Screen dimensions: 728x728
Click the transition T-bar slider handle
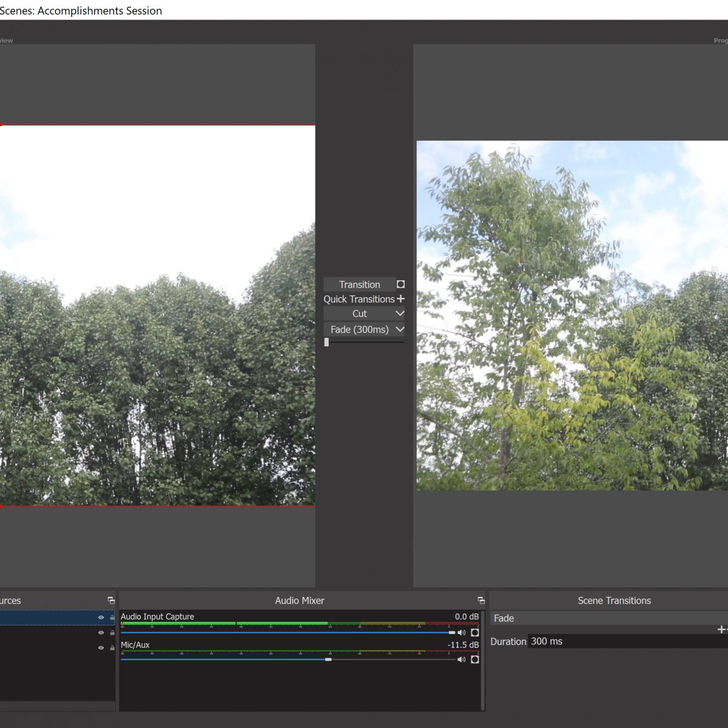pyautogui.click(x=326, y=342)
